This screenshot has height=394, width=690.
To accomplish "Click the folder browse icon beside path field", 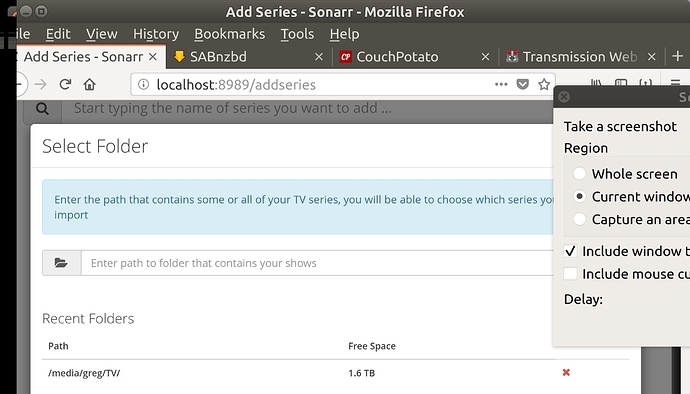I will [61, 263].
